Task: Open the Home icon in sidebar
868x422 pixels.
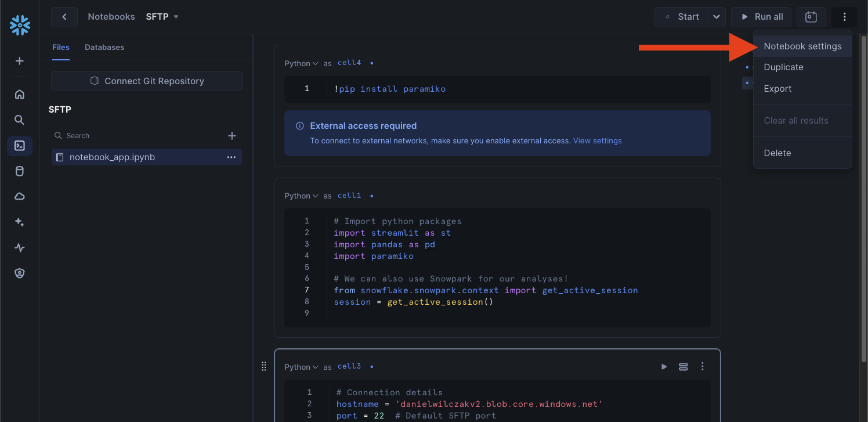Action: 20,94
